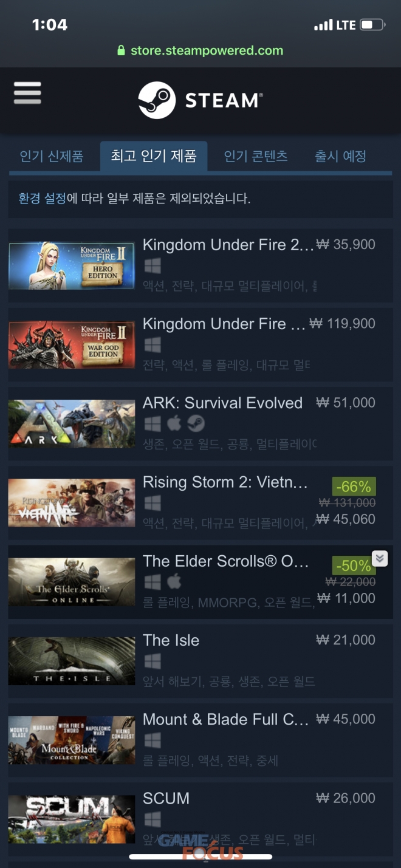This screenshot has width=401, height=868.
Task: Open the 출시 예정 tab
Action: click(340, 156)
